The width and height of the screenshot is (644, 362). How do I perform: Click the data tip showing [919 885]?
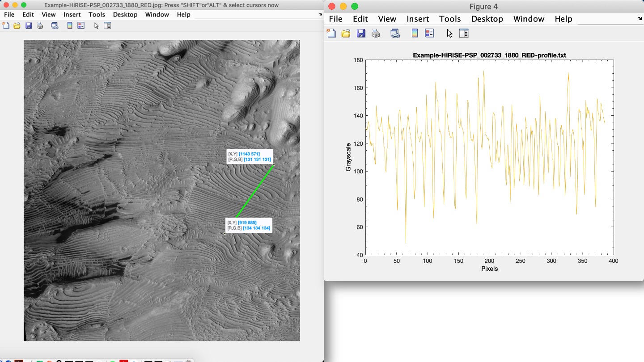tap(248, 225)
